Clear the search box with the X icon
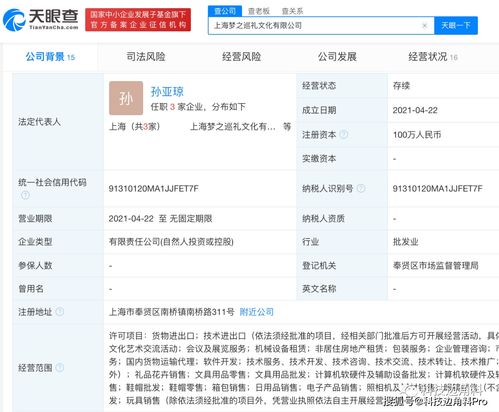This screenshot has height=412, width=499. click(425, 26)
